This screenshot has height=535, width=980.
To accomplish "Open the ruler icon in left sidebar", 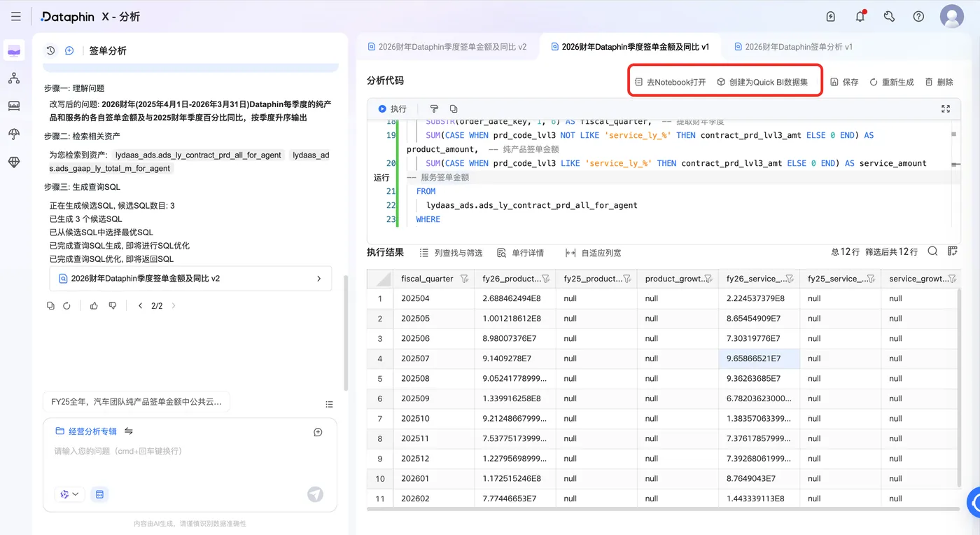I will point(14,106).
